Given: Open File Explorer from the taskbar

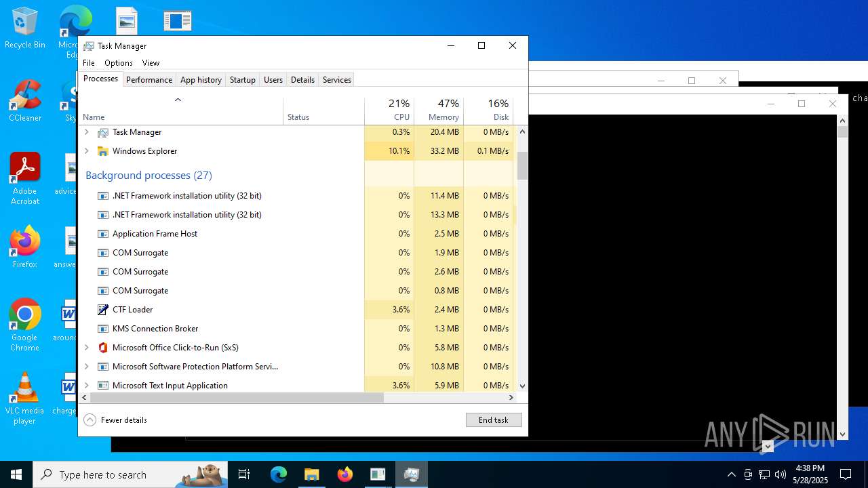Looking at the screenshot, I should tap(311, 474).
